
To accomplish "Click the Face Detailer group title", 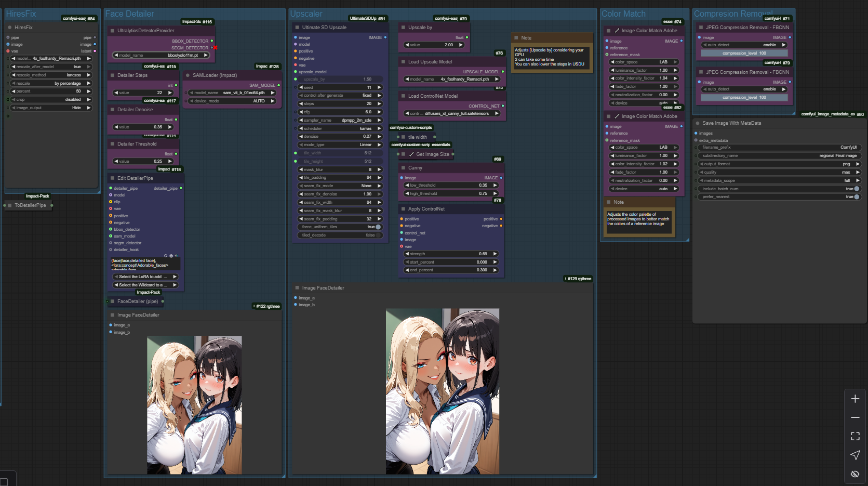I will click(130, 14).
